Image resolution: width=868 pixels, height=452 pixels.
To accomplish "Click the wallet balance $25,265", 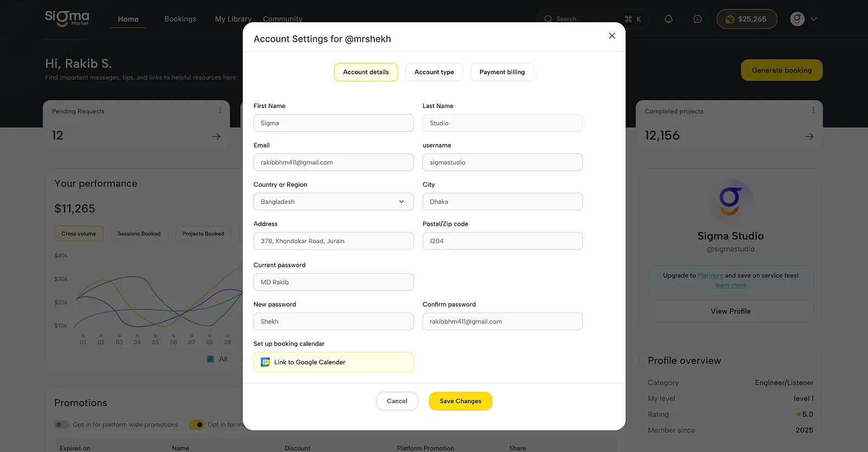I will pos(746,19).
